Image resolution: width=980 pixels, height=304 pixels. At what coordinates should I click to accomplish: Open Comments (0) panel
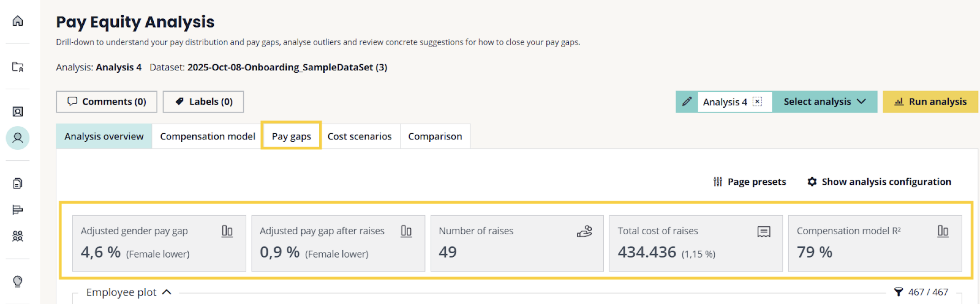[x=107, y=102]
